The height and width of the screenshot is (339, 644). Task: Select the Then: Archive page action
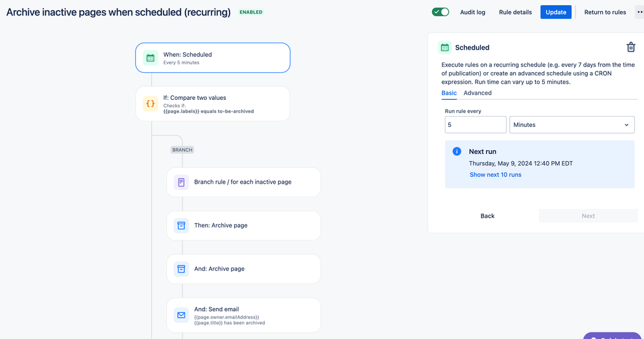coord(244,226)
